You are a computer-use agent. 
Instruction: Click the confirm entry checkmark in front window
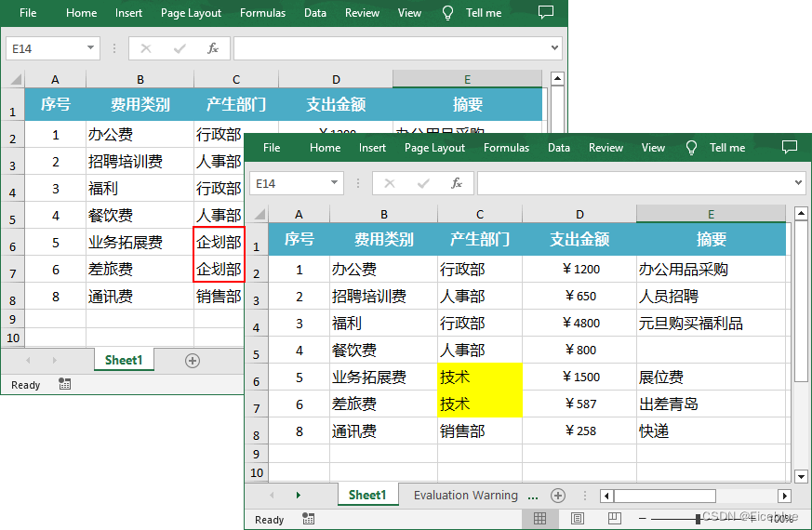423,183
